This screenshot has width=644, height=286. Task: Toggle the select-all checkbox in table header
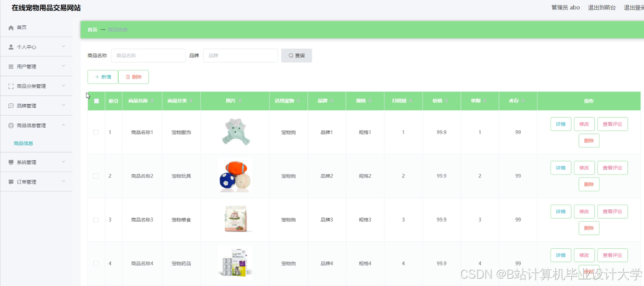[96, 101]
